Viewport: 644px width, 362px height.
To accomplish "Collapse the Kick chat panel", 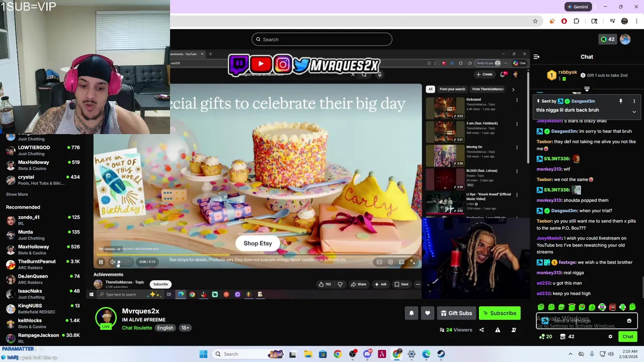I will click(536, 57).
